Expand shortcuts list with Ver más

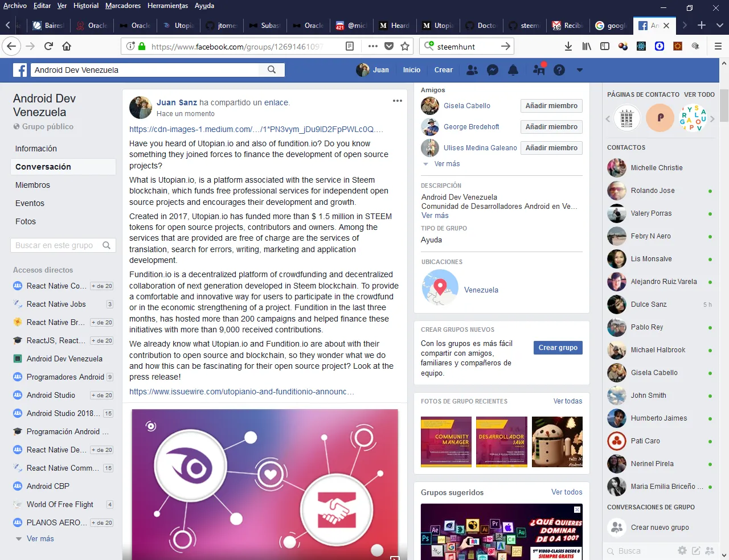pyautogui.click(x=40, y=538)
